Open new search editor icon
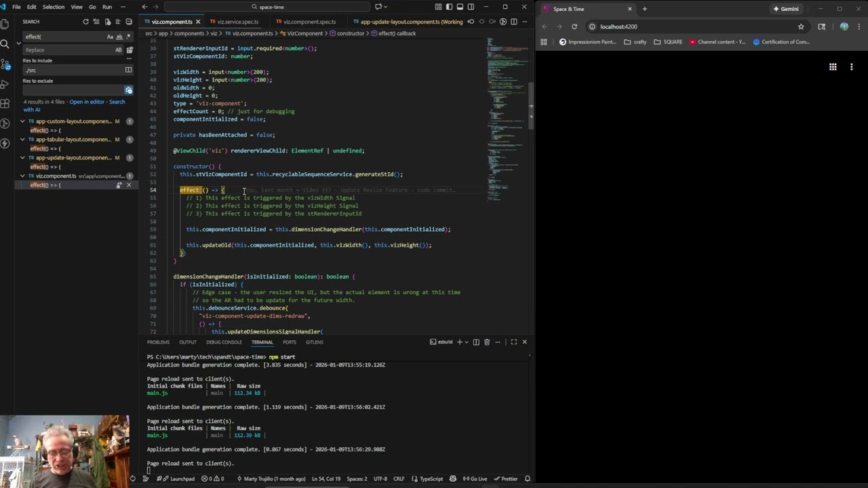Screen dimensions: 868x488 point(107,22)
